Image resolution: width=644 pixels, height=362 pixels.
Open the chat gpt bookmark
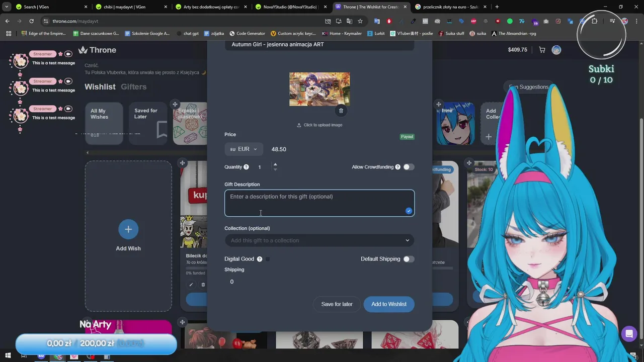pos(187,33)
